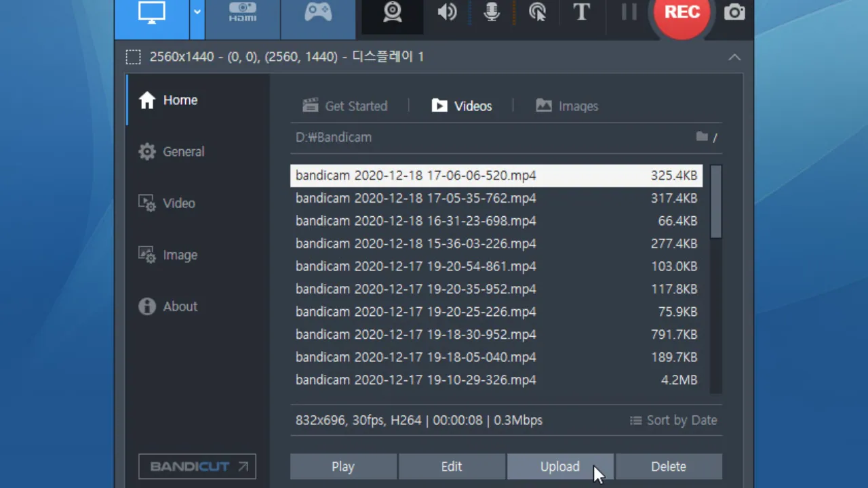Image resolution: width=868 pixels, height=488 pixels.
Task: Select bandicam 2020-12-18 16-31-23-698.mp4
Action: pos(496,221)
